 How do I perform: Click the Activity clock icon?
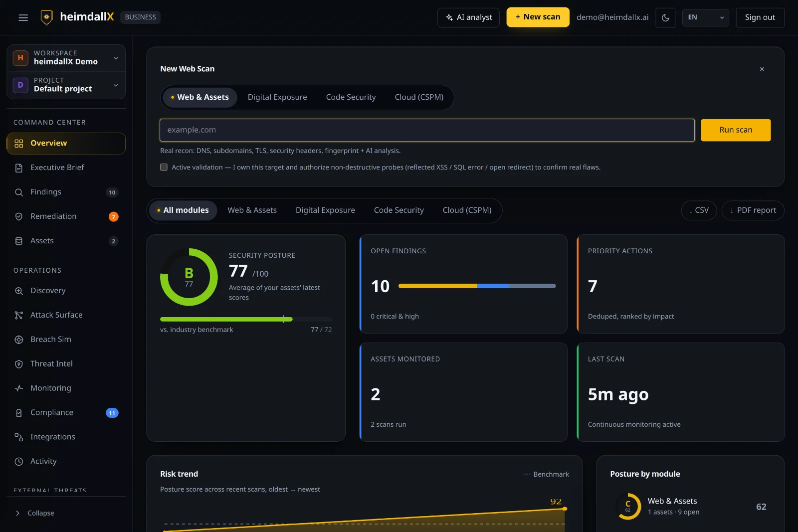(x=19, y=462)
